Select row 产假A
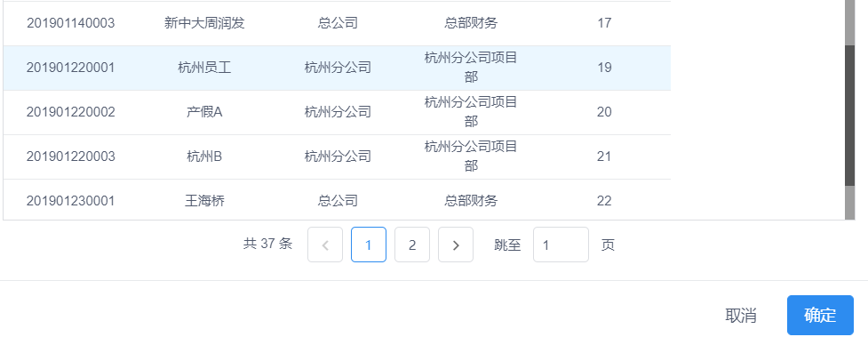The height and width of the screenshot is (345, 868). click(x=337, y=112)
